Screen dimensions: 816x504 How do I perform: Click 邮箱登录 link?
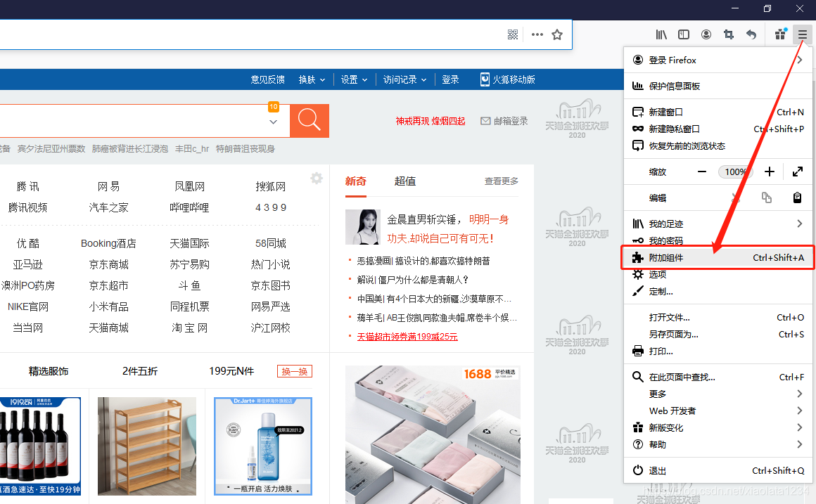point(504,121)
